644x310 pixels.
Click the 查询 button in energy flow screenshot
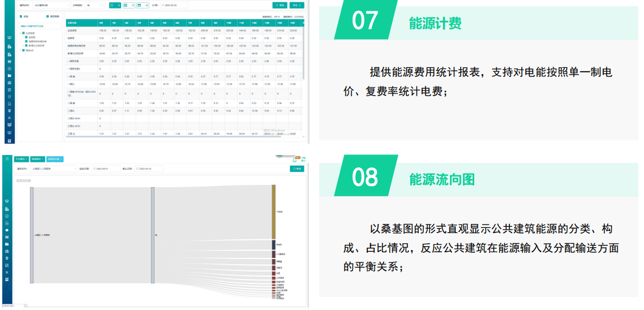297,169
